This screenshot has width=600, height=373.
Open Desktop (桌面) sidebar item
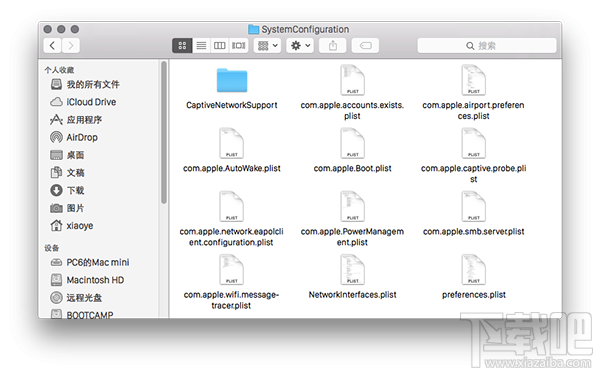(67, 155)
